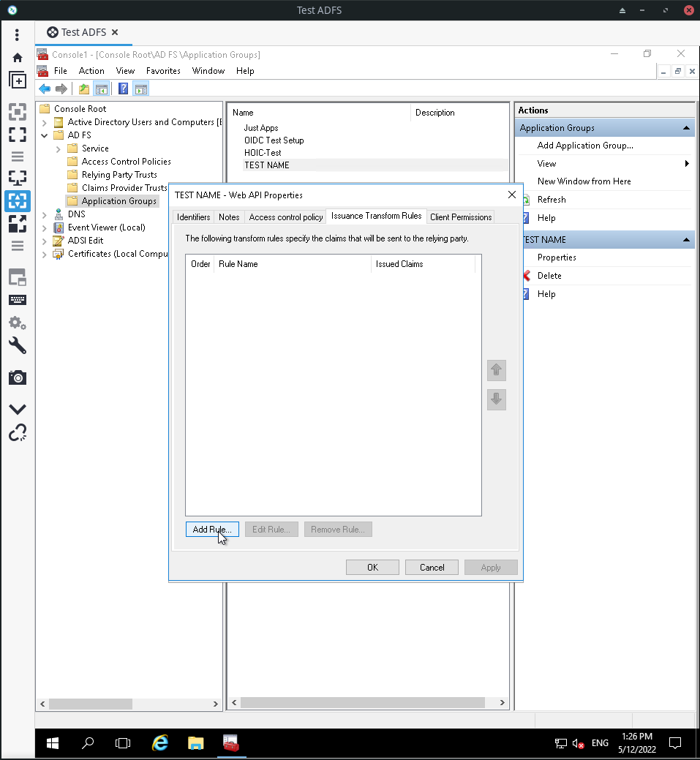Open Help via the blue question mark toolbar icon
The width and height of the screenshot is (700, 760).
(x=122, y=88)
